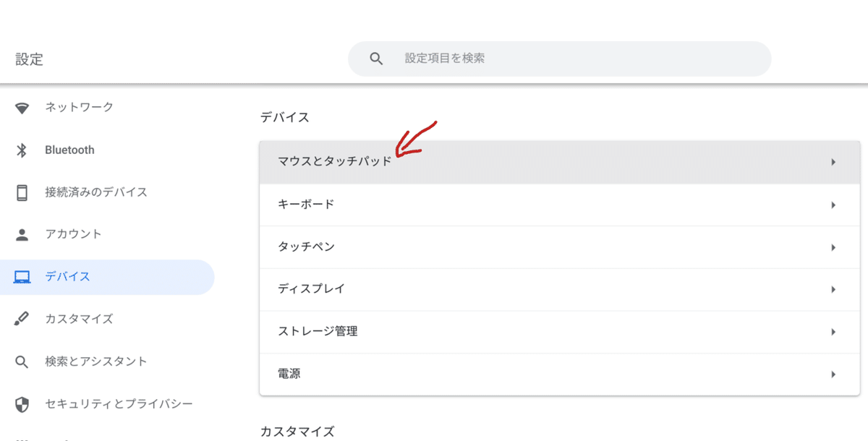
Task: Click the laptop device icon in sidebar
Action: [x=22, y=277]
